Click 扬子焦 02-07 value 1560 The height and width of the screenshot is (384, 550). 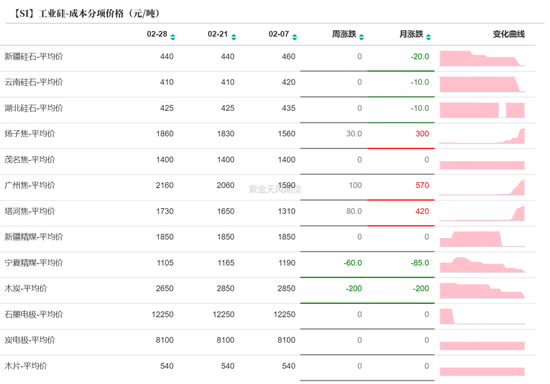287,134
